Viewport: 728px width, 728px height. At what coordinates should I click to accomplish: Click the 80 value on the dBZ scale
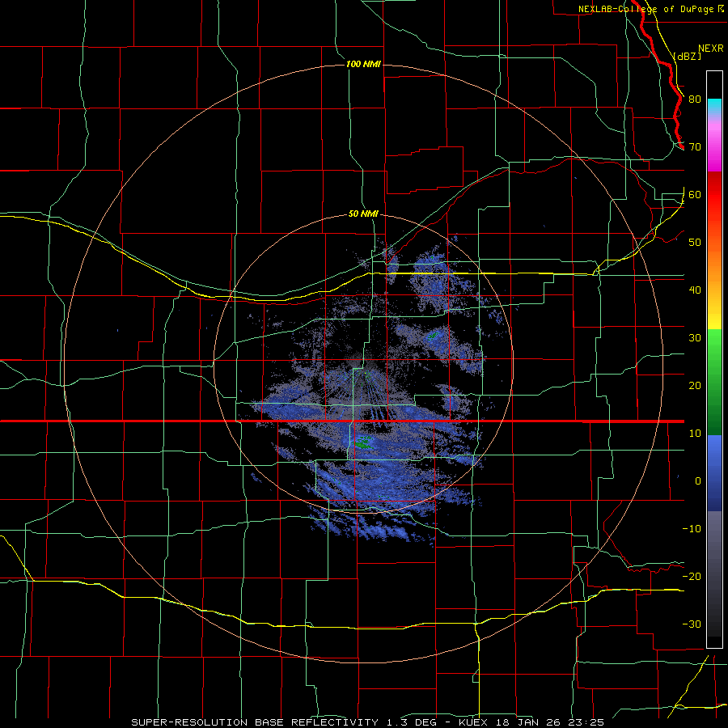pyautogui.click(x=695, y=99)
